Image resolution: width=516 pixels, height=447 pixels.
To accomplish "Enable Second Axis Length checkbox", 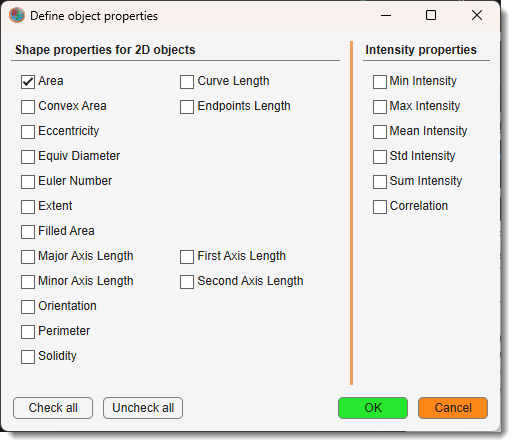I will coord(187,282).
